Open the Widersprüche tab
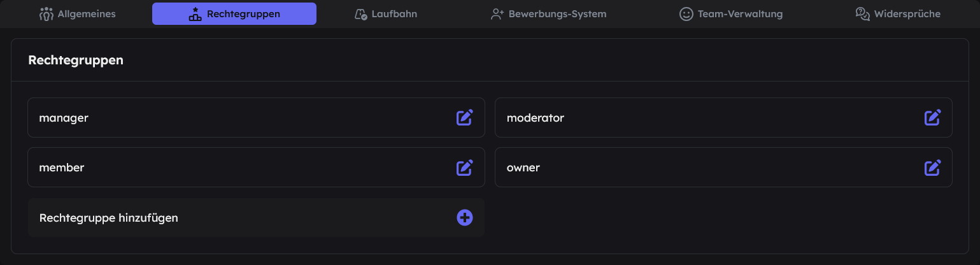The height and width of the screenshot is (265, 980). point(898,13)
